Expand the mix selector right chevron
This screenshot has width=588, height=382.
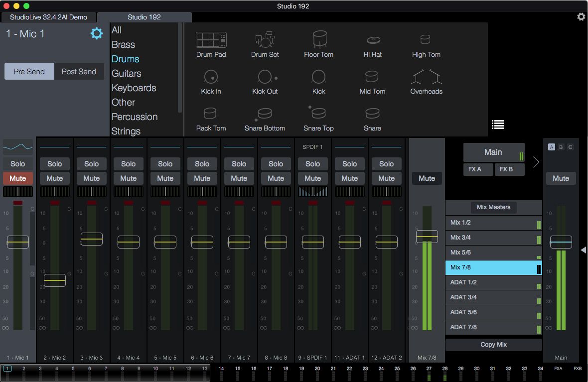click(x=536, y=162)
